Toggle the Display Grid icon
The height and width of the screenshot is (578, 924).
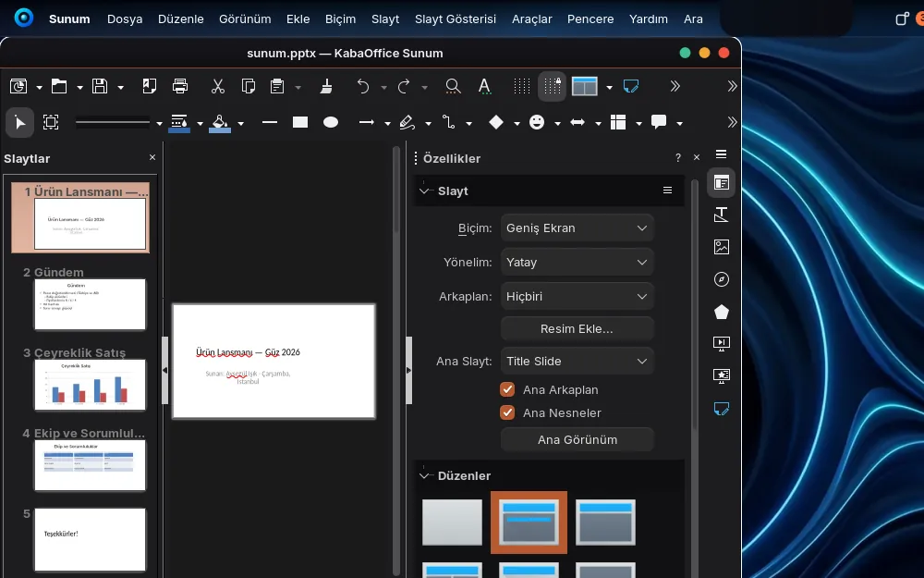click(x=521, y=87)
